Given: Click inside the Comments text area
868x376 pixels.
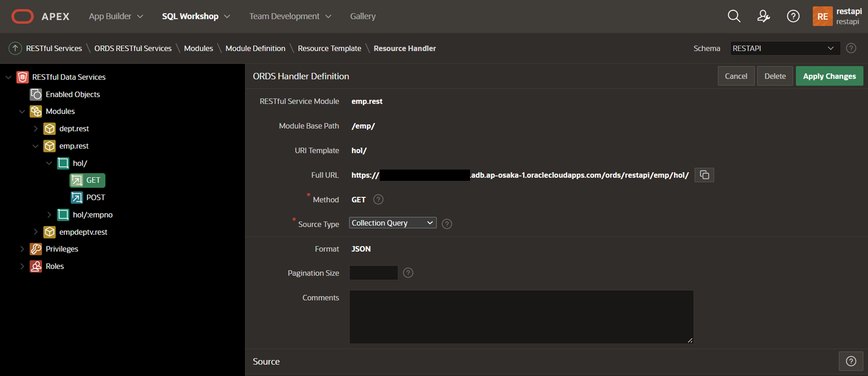Looking at the screenshot, I should pos(521,317).
